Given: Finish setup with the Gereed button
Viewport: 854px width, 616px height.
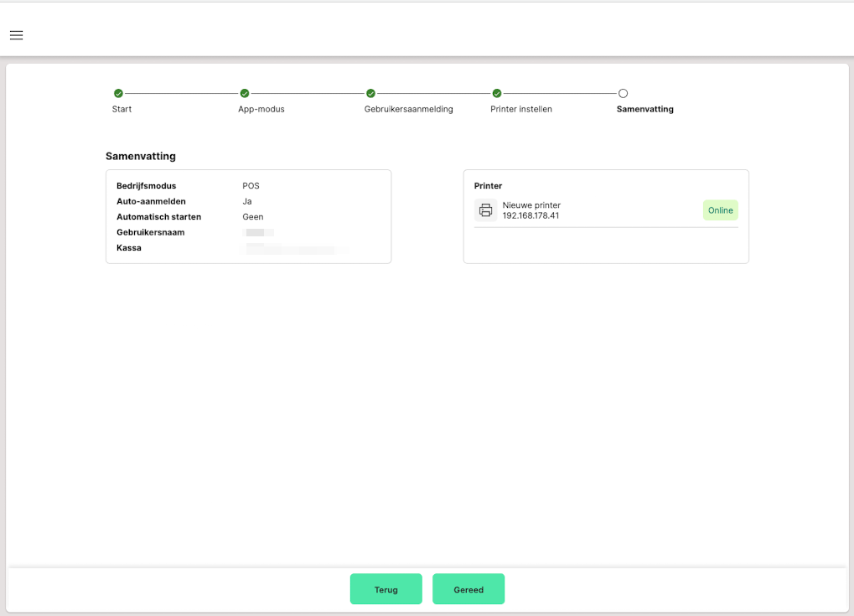Looking at the screenshot, I should [x=468, y=589].
